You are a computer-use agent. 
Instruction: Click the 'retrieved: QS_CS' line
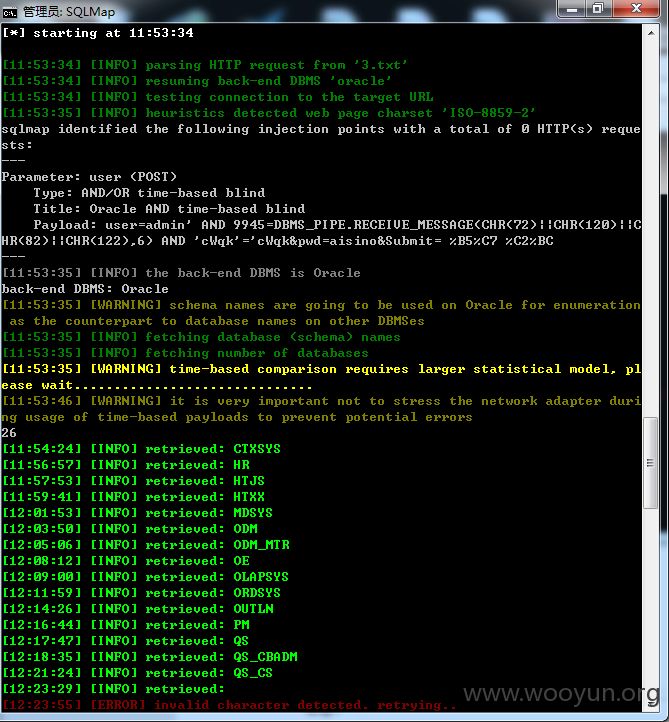tap(137, 673)
